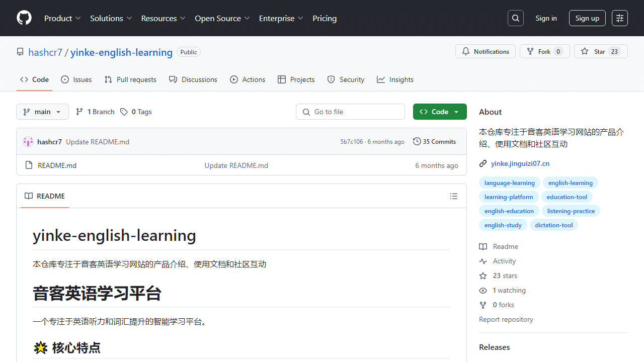
Task: Click the Notifications bell button
Action: pos(486,51)
